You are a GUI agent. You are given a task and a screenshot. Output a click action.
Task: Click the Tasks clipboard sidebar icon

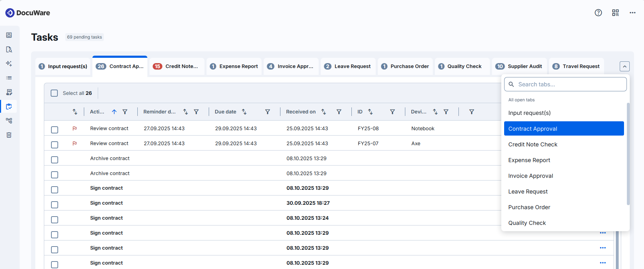9,106
